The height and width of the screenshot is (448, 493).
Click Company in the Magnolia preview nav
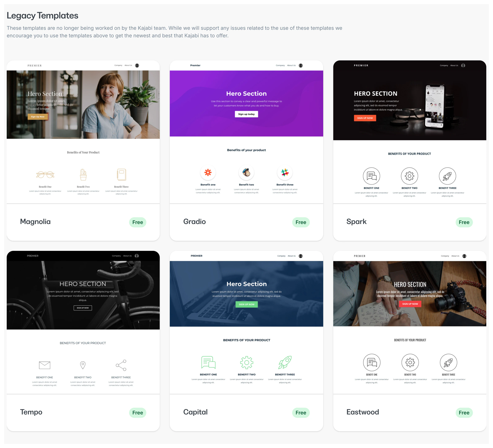click(x=118, y=65)
